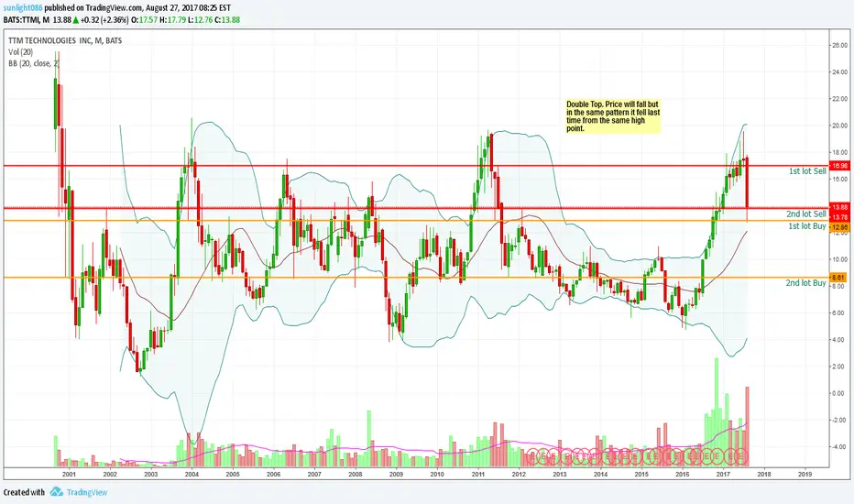Image resolution: width=854 pixels, height=504 pixels.
Task: Click the O:17.57 open value in header
Action: pyautogui.click(x=145, y=20)
